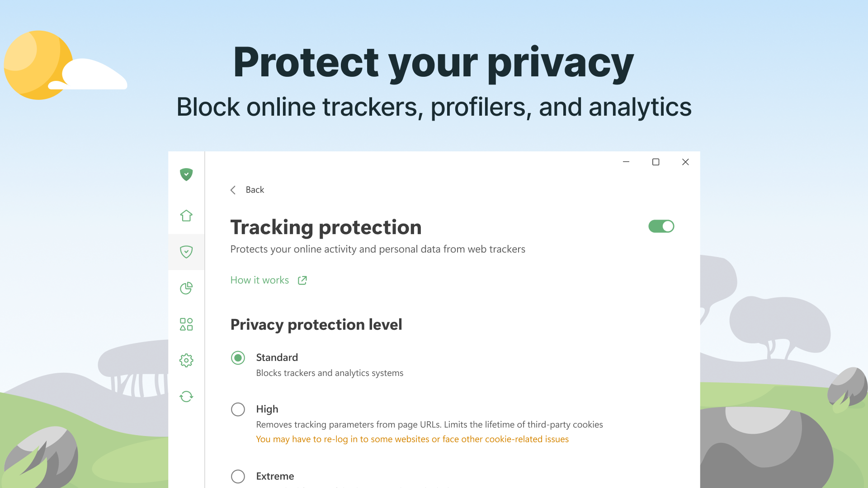868x488 pixels.
Task: Open the Filters sidebar icon
Action: coord(186,324)
